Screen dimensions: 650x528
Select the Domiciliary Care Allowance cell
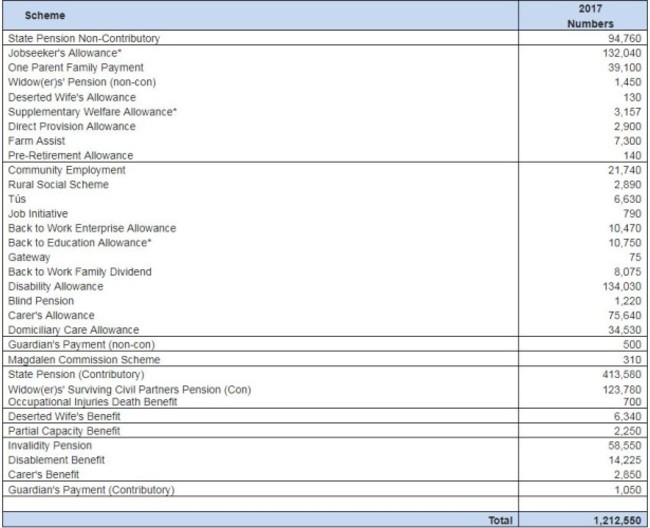(x=74, y=330)
